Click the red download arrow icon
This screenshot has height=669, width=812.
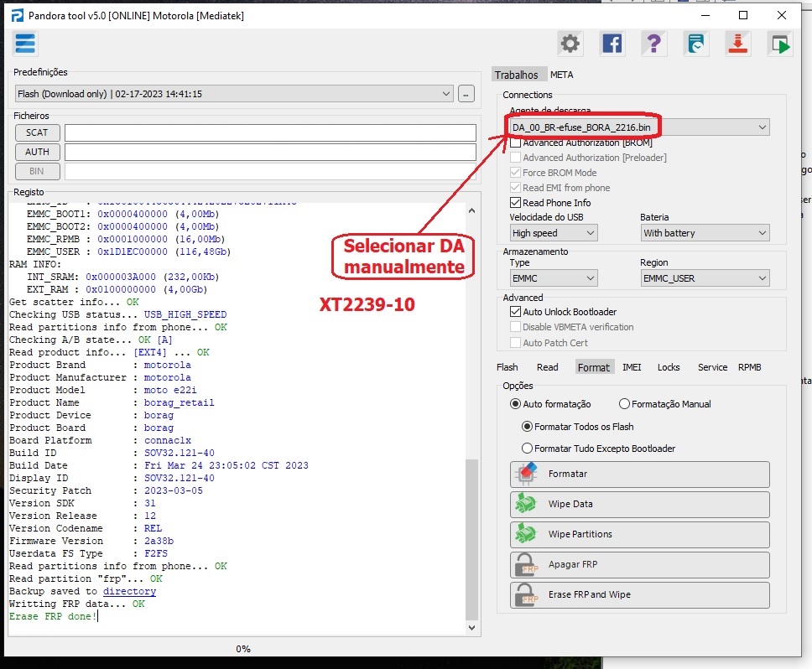pos(737,44)
